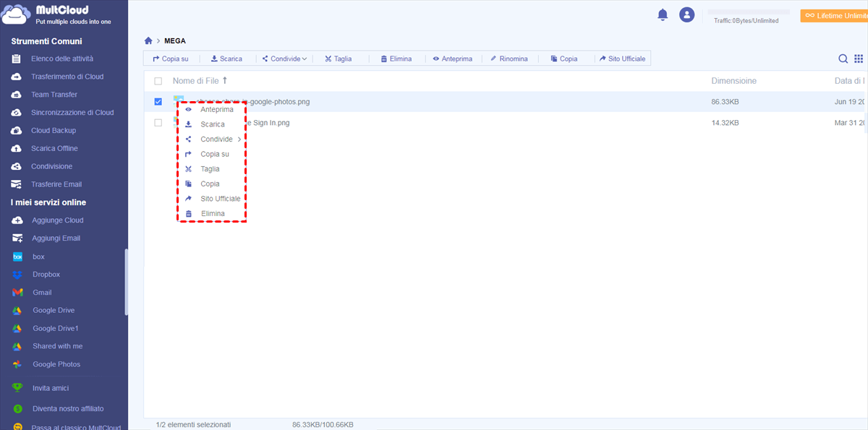
Task: Open the Dropbox cloud drive
Action: [x=46, y=275]
